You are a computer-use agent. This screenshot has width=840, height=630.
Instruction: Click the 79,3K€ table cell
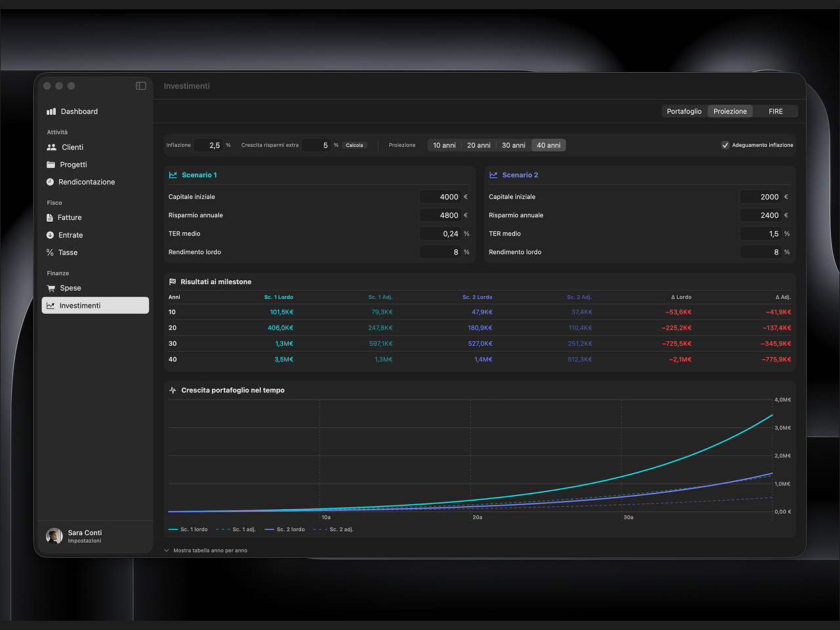[x=382, y=312]
